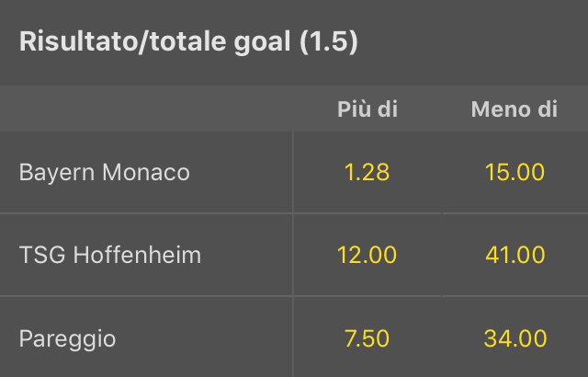The width and height of the screenshot is (588, 377).
Task: Bet on Hoffenheim win with under 1.5 goals
Action: (514, 255)
